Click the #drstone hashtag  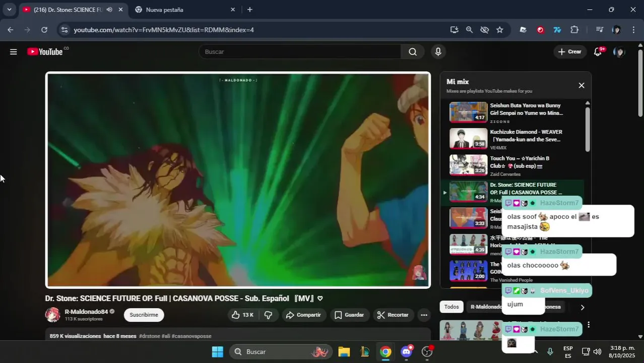(149, 336)
